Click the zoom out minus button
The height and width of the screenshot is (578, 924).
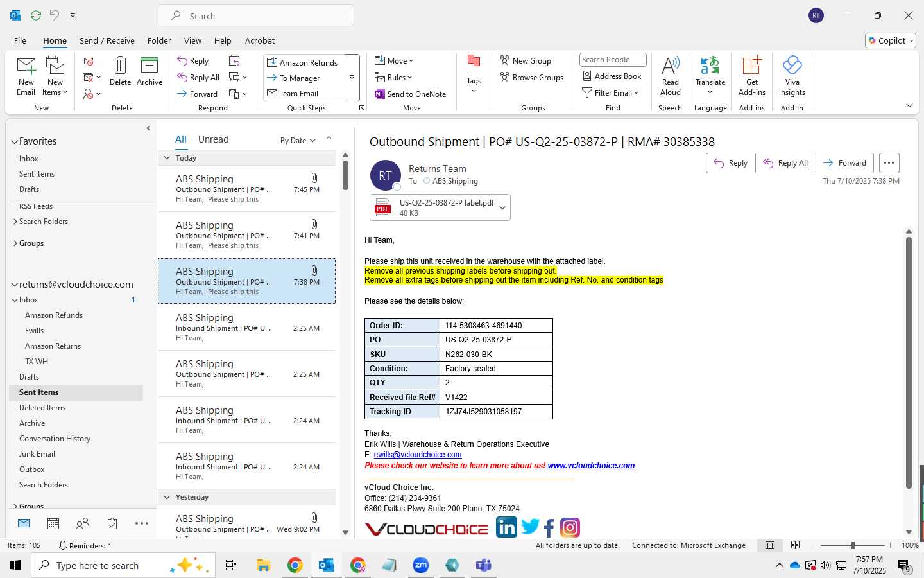[x=815, y=545]
